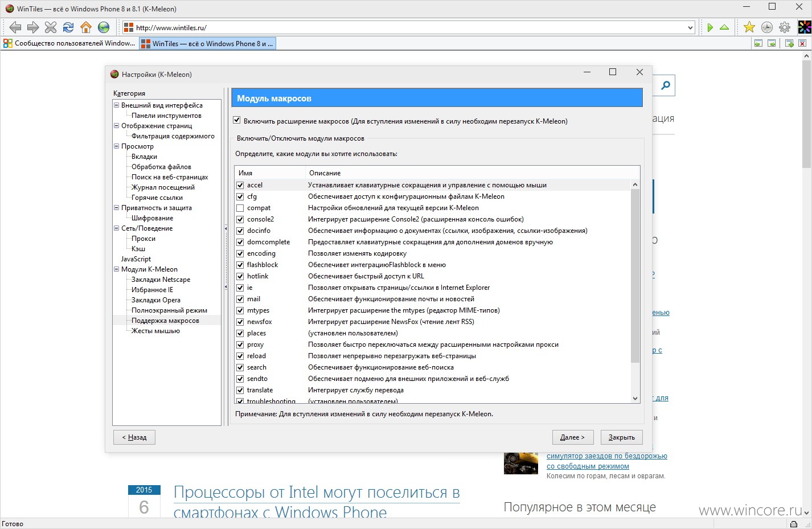Select the 'WinTiles — всё о Windows Phone' tab

[x=207, y=43]
